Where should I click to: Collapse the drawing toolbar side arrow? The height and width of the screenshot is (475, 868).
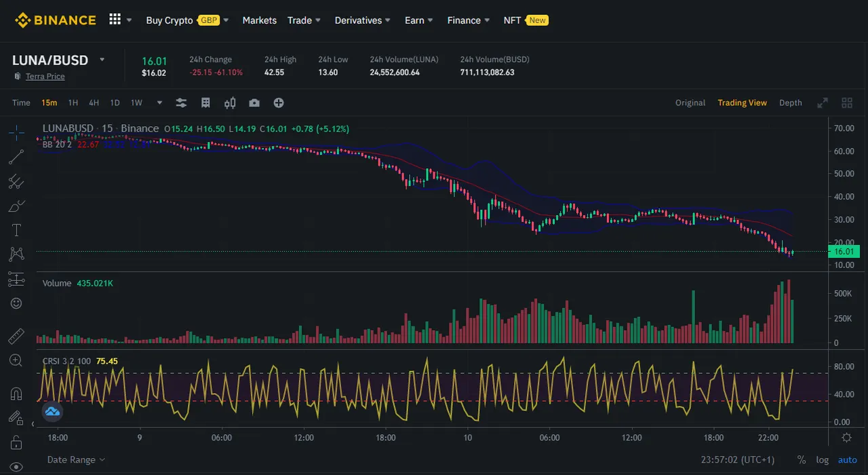33,424
